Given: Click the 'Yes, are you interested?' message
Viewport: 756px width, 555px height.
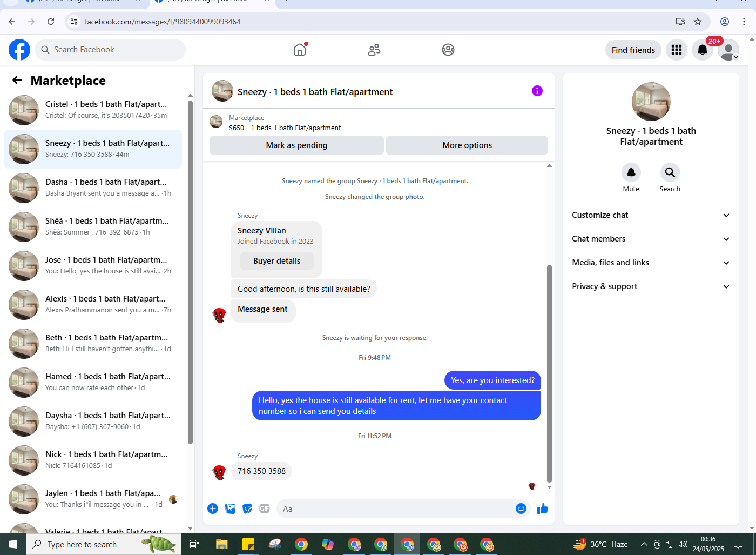Looking at the screenshot, I should tap(492, 380).
